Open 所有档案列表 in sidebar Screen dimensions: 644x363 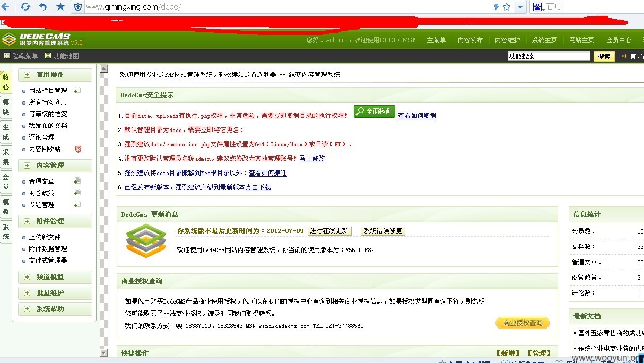48,102
